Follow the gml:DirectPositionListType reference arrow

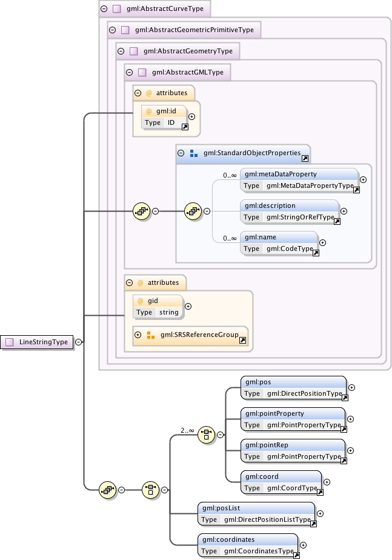pyautogui.click(x=313, y=524)
